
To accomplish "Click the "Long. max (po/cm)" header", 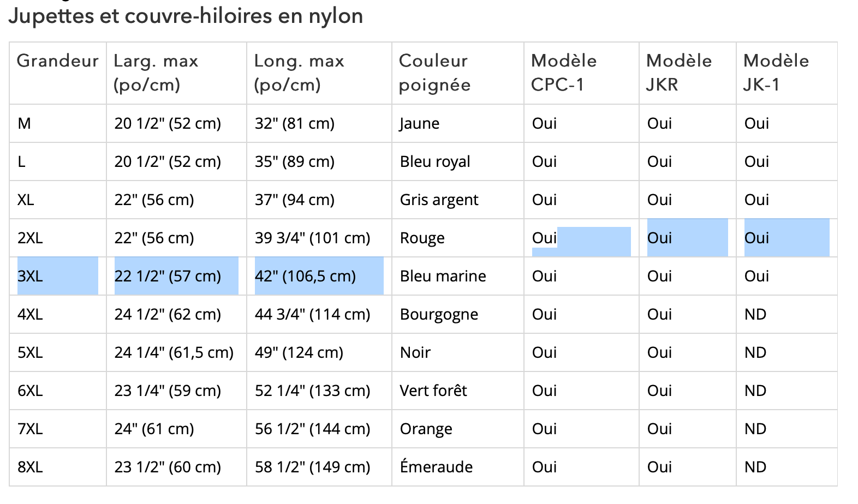I will point(299,73).
